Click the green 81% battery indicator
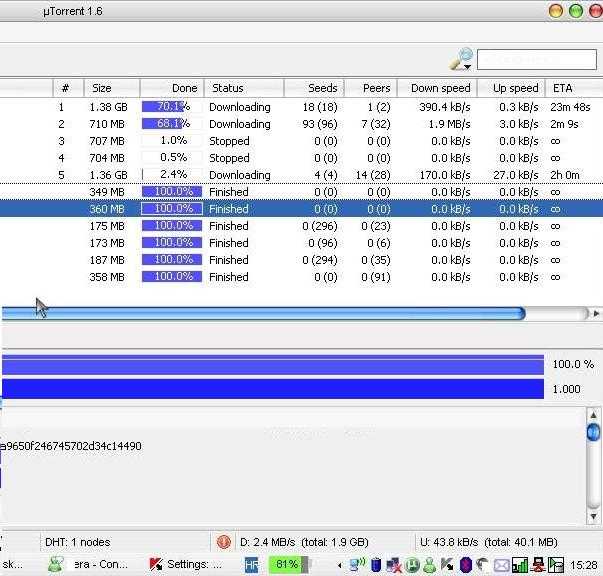 [287, 565]
